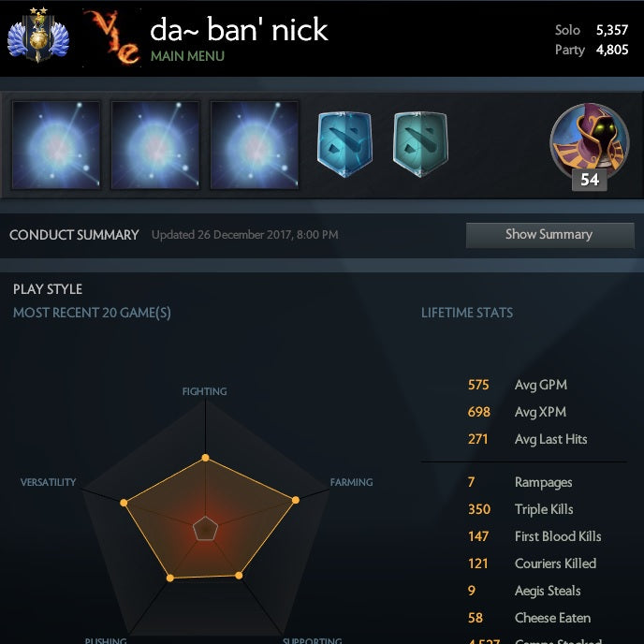Select the first glowing trophy showcase slot
Viewport: 644px width, 644px height.
pos(56,145)
